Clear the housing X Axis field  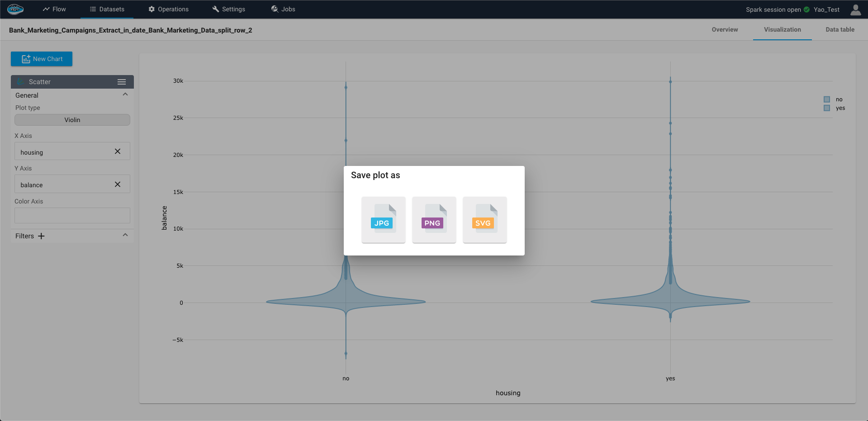click(118, 151)
